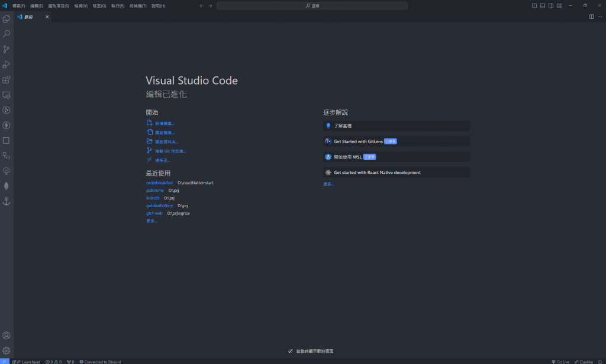
Task: Open the 了解基礎 walkthrough
Action: tap(397, 126)
